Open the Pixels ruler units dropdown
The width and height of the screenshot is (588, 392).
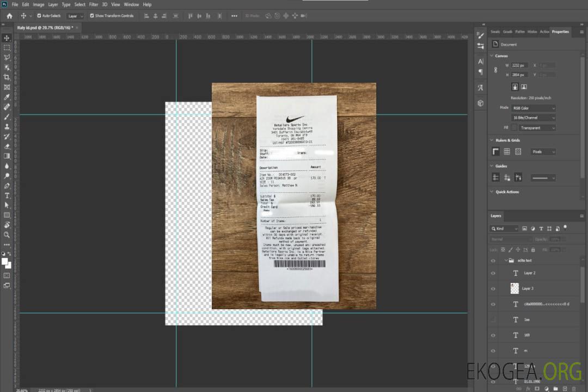click(543, 151)
